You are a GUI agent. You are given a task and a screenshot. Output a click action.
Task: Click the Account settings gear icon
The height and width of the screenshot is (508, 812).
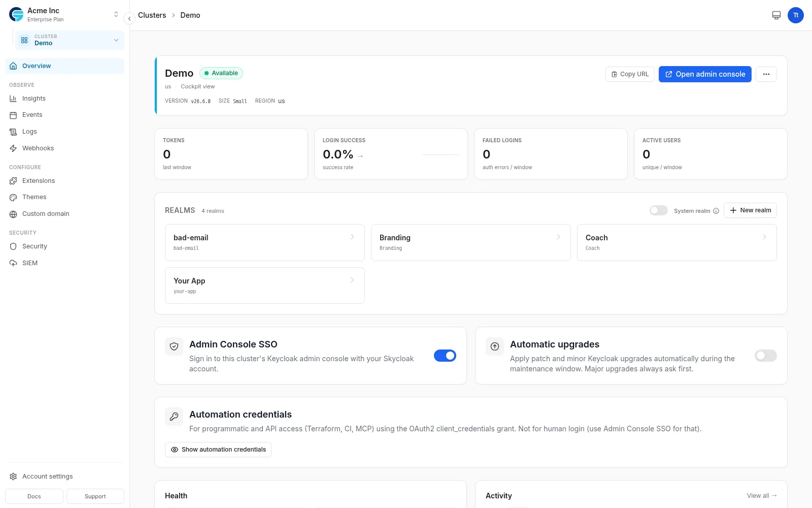tap(13, 477)
